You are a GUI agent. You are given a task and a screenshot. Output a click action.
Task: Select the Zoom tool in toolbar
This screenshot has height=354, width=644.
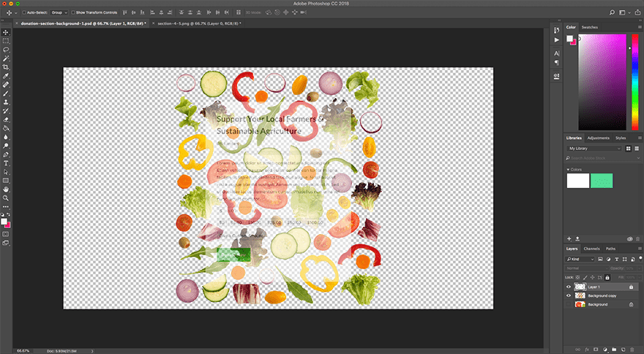[6, 197]
